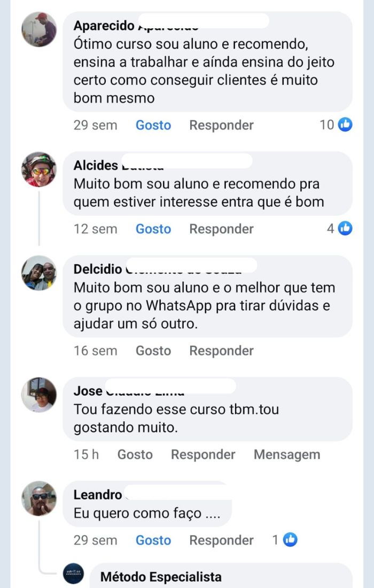Screen dimensions: 374x588
Task: Send Mensagem to Jose
Action: tap(287, 454)
